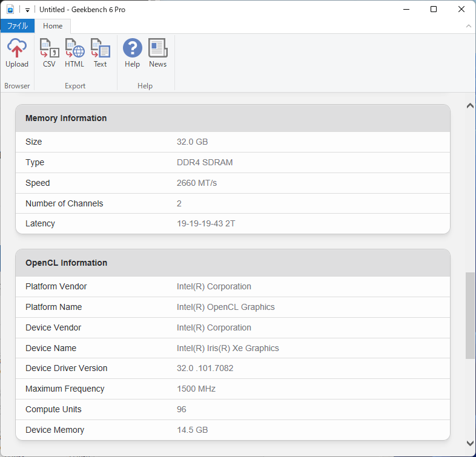Open the Quick Access Toolbar dropdown arrow
476x457 pixels.
[x=27, y=10]
